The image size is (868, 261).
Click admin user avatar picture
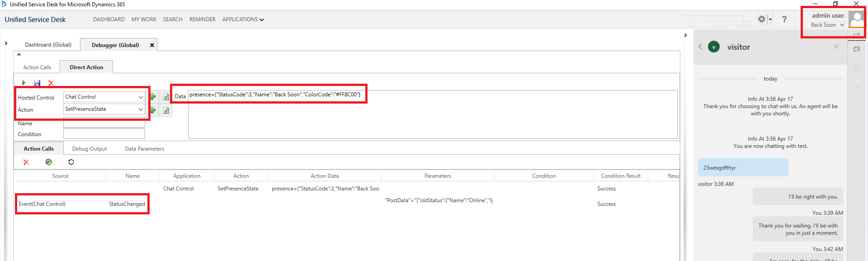click(x=856, y=19)
